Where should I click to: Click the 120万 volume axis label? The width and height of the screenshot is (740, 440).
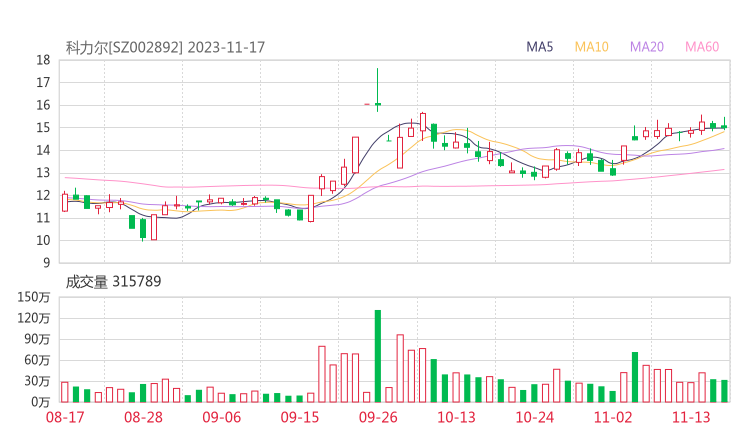(x=34, y=319)
